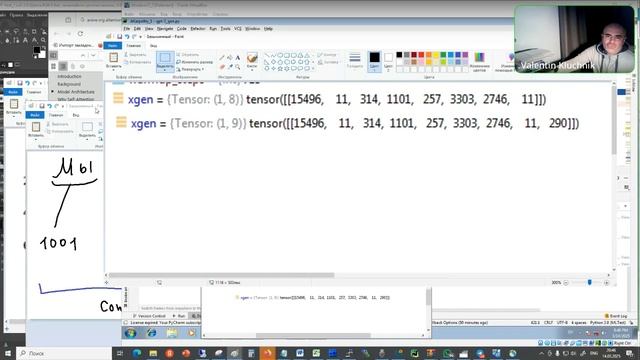Open Model Architecture outline entry

click(x=76, y=92)
